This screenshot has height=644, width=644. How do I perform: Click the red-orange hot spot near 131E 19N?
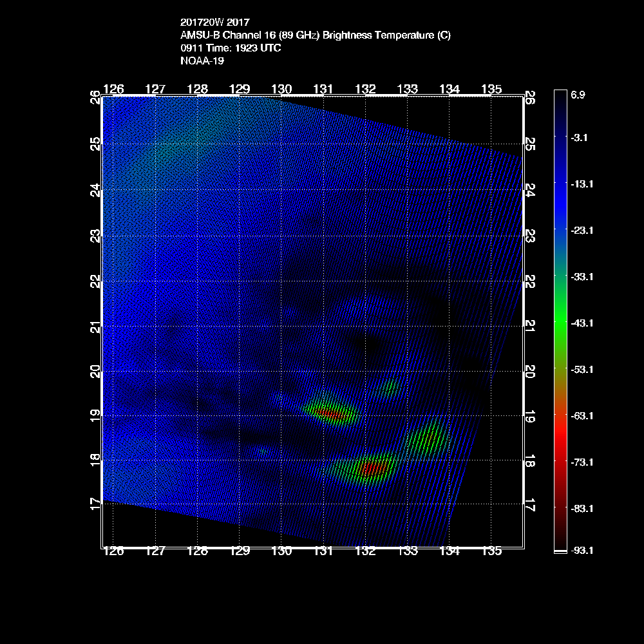pyautogui.click(x=329, y=413)
